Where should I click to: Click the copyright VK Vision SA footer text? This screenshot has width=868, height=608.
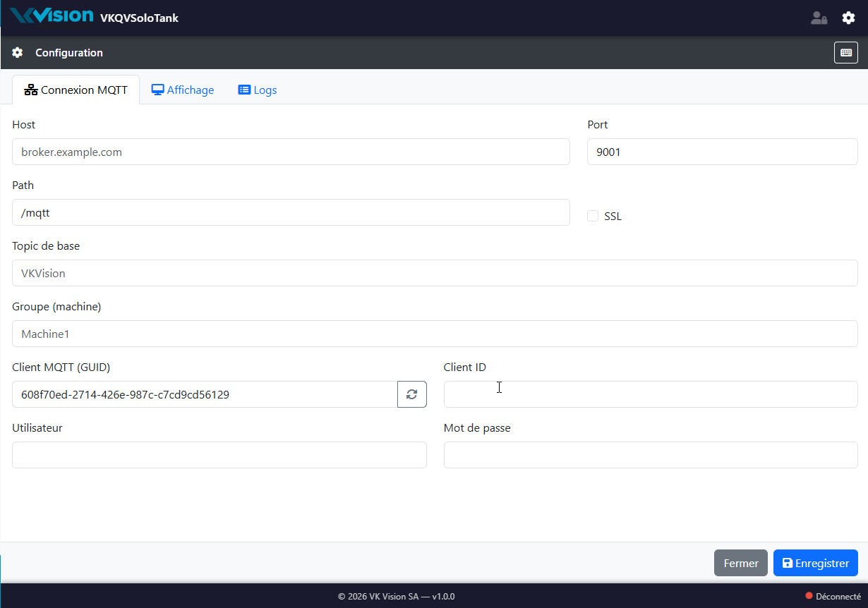pos(397,596)
